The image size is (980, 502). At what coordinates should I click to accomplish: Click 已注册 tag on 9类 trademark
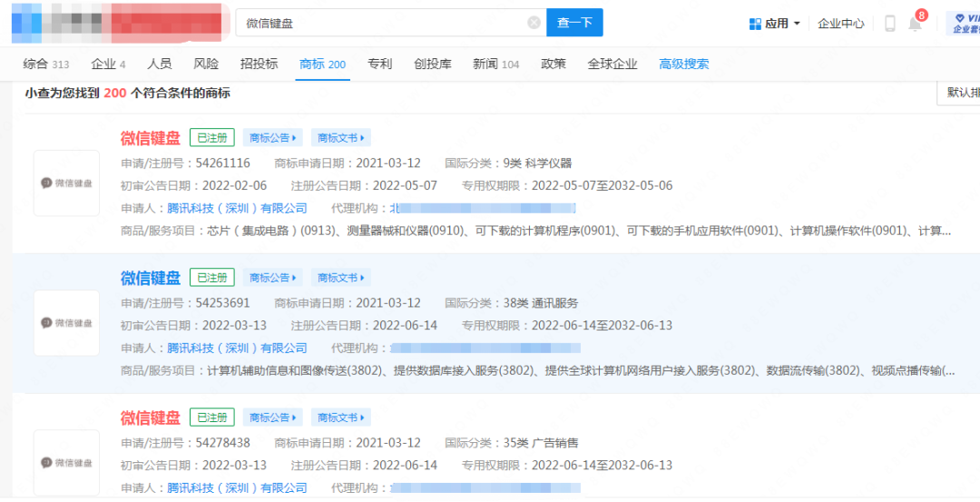(211, 138)
